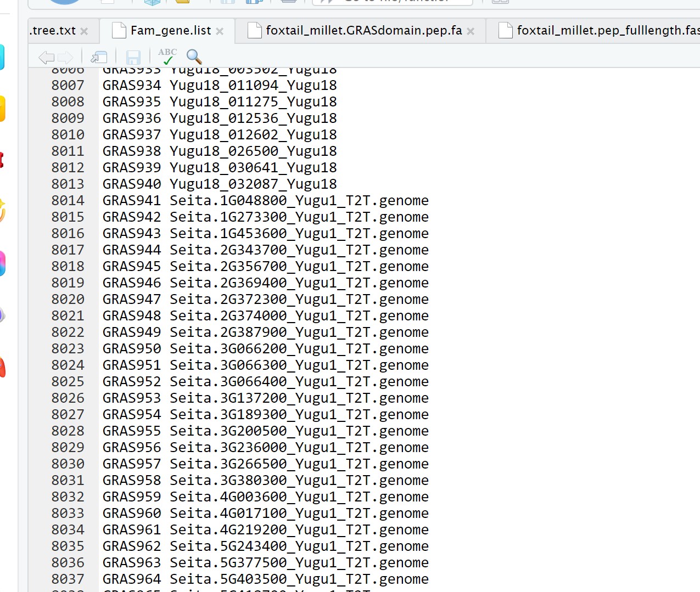Click Yugu18_012602_Yugu18 gene name

(253, 135)
